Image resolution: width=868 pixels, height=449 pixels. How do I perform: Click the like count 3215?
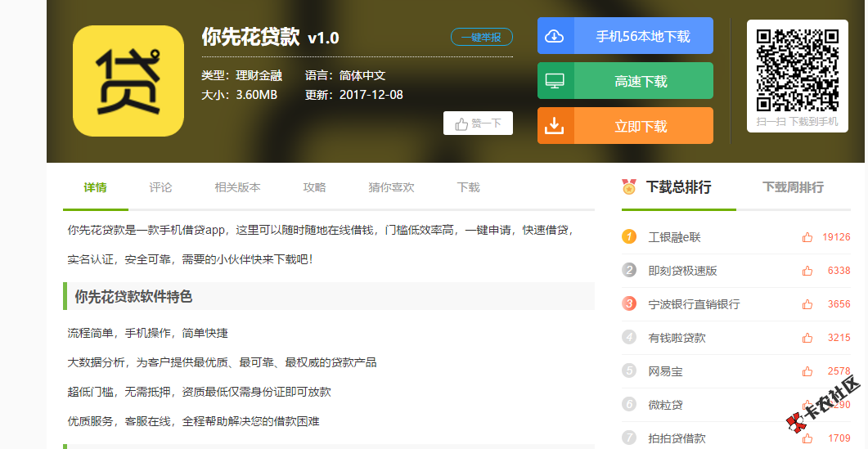tap(839, 337)
